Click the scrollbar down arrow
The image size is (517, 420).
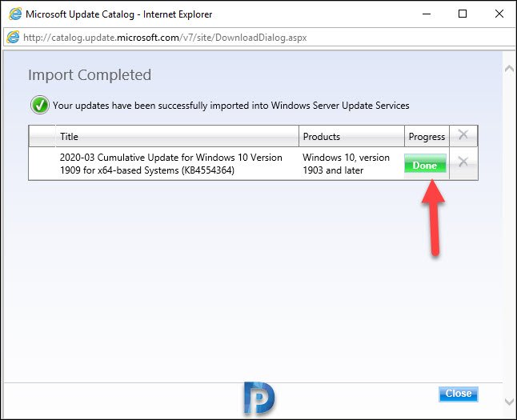pyautogui.click(x=510, y=402)
